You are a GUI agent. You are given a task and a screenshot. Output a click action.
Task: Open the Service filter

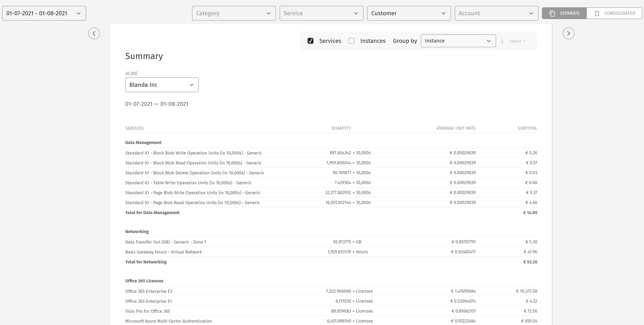[x=321, y=13]
